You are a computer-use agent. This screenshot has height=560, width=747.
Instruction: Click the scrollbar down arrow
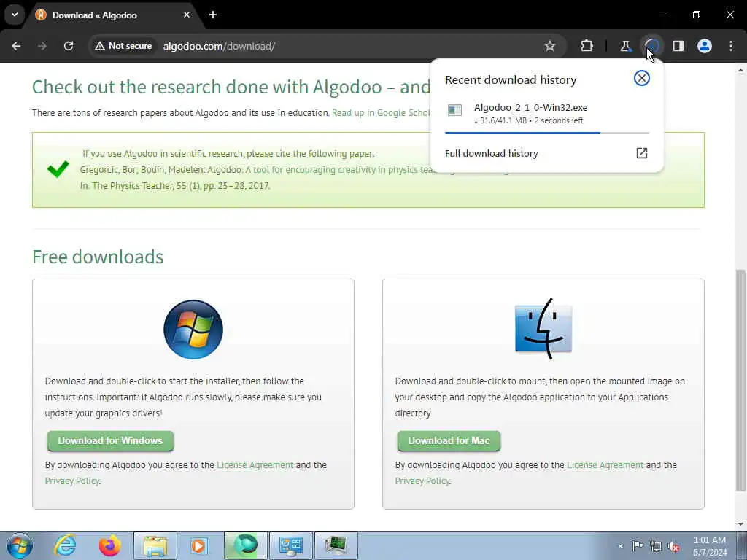click(740, 524)
